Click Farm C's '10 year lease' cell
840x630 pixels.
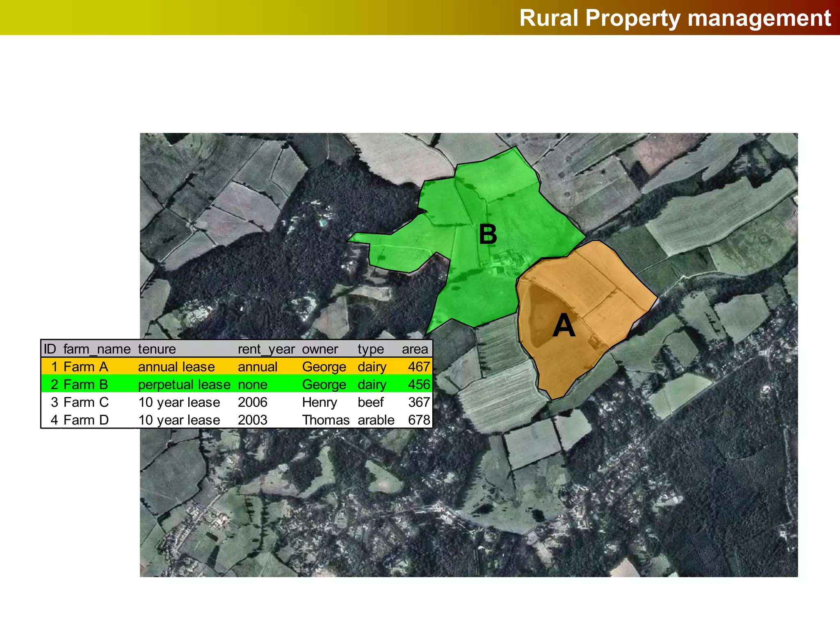coord(179,402)
